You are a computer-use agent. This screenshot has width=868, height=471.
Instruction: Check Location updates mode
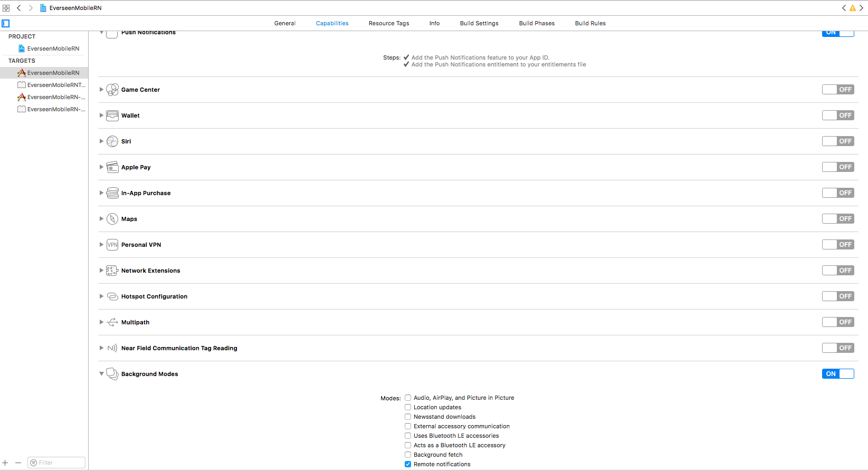click(408, 407)
